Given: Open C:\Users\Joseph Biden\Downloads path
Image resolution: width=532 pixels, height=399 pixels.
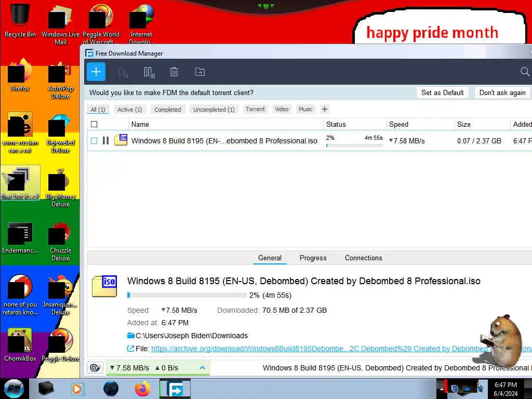Looking at the screenshot, I should (192, 336).
